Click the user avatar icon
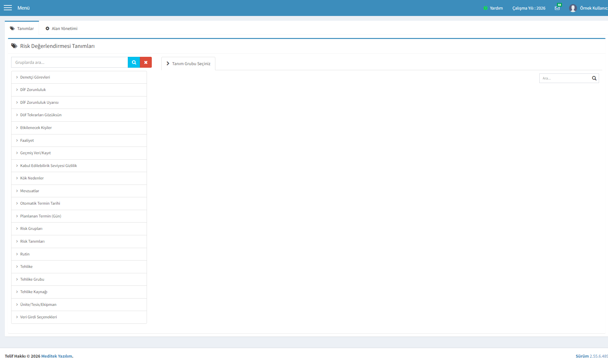The width and height of the screenshot is (608, 364). pyautogui.click(x=573, y=8)
